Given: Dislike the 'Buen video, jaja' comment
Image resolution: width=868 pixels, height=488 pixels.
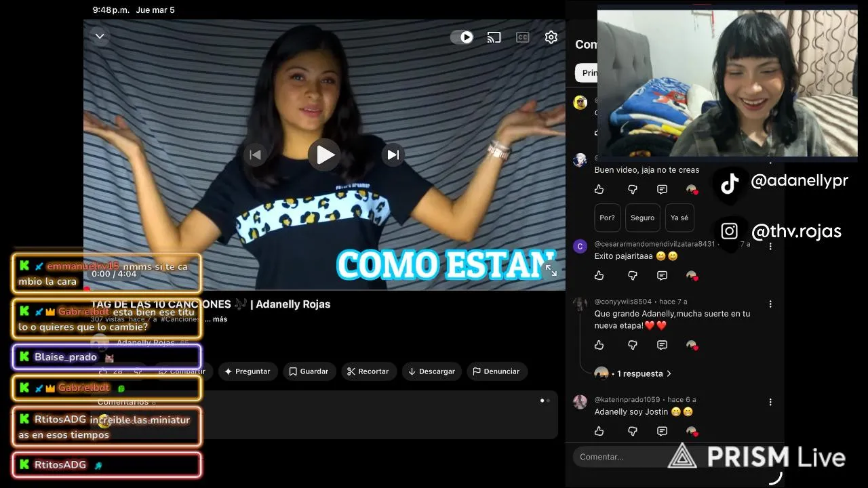Looking at the screenshot, I should (x=632, y=189).
